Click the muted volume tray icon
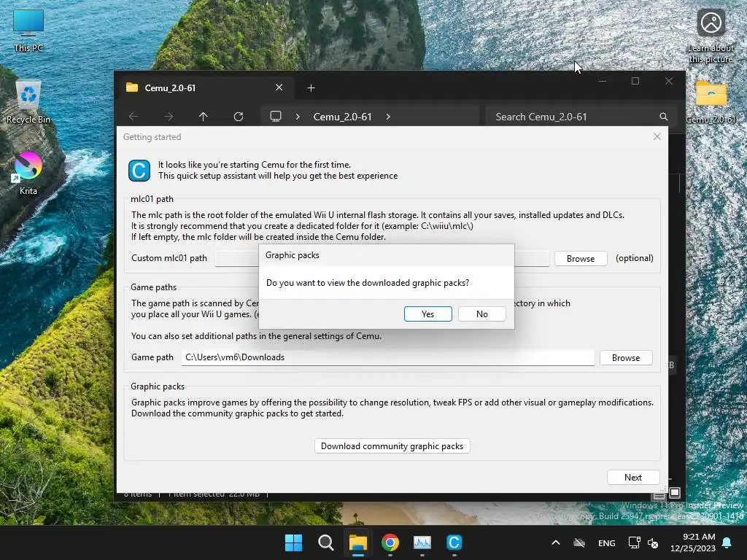747x560 pixels. tap(653, 542)
